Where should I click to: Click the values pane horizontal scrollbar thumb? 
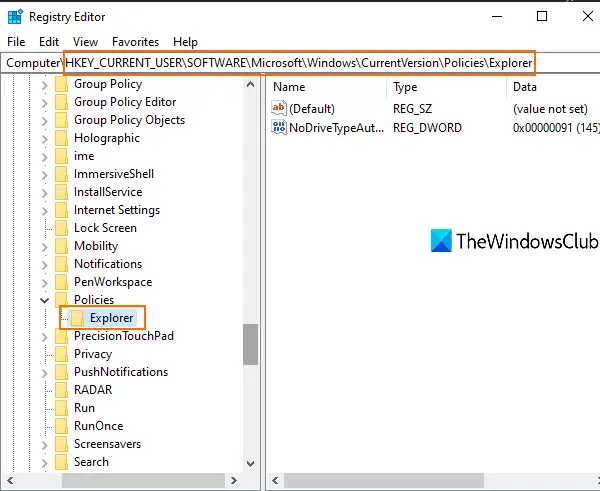pyautogui.click(x=384, y=480)
